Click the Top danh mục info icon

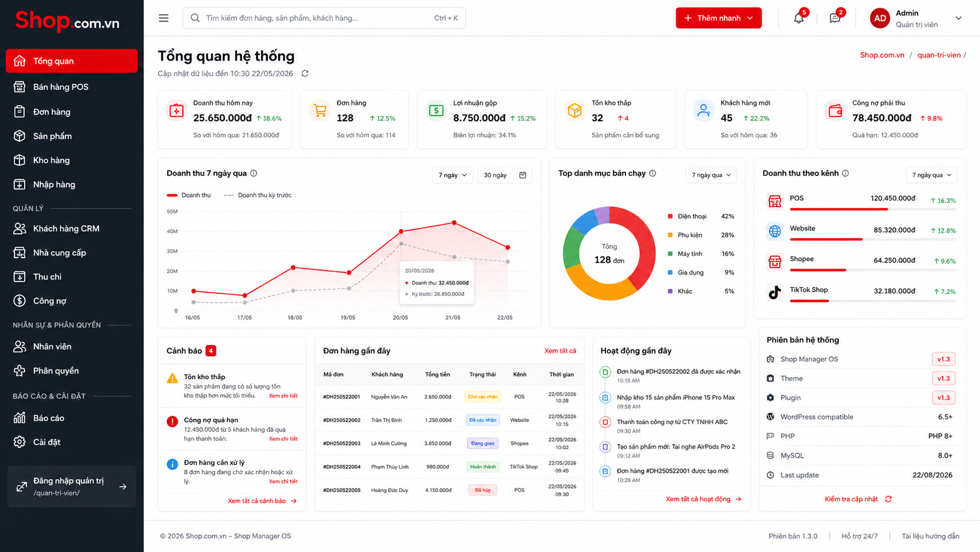tap(652, 173)
